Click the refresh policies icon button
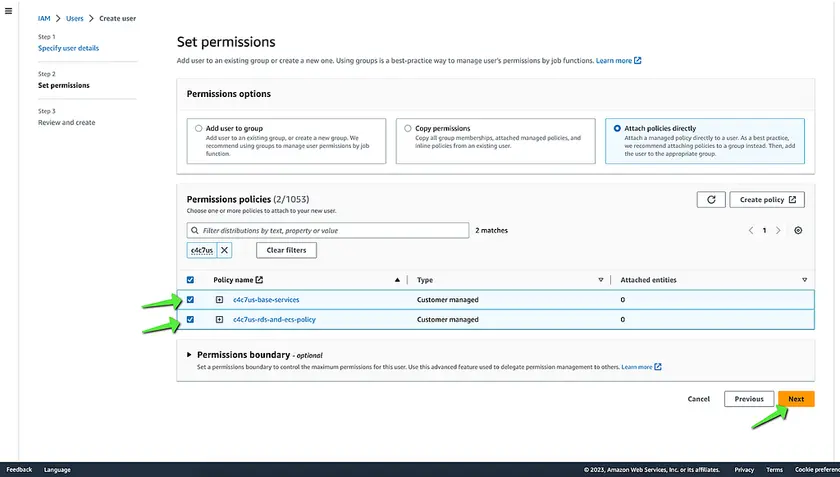 pos(711,199)
